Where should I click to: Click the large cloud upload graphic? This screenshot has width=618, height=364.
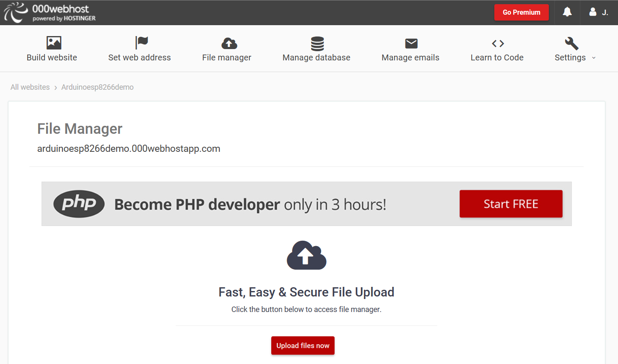[306, 255]
